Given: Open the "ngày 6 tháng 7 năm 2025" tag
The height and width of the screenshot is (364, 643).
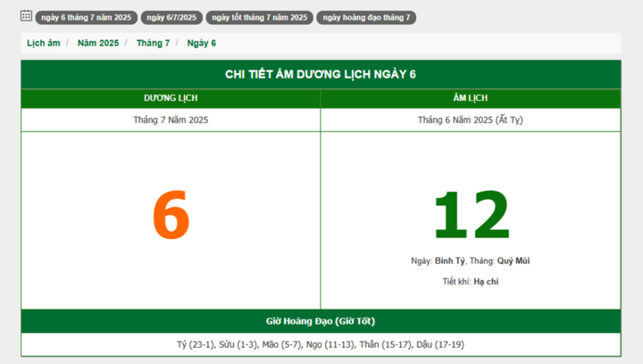Looking at the screenshot, I should point(86,17).
